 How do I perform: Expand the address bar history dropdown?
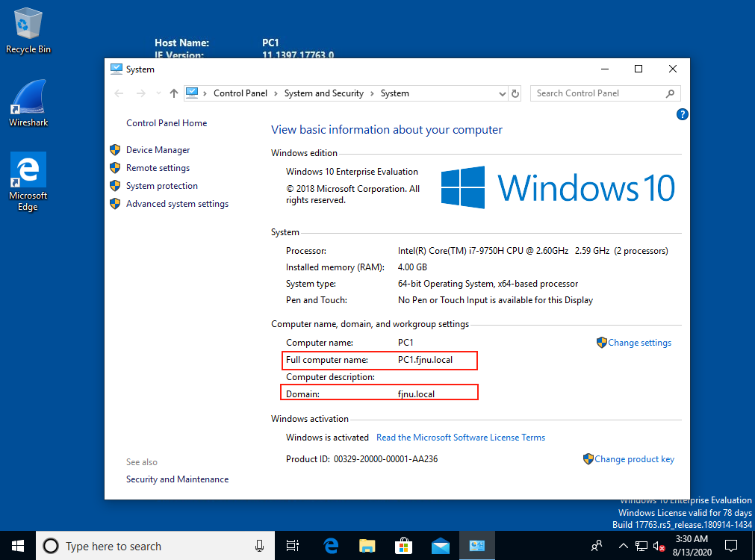coord(502,93)
